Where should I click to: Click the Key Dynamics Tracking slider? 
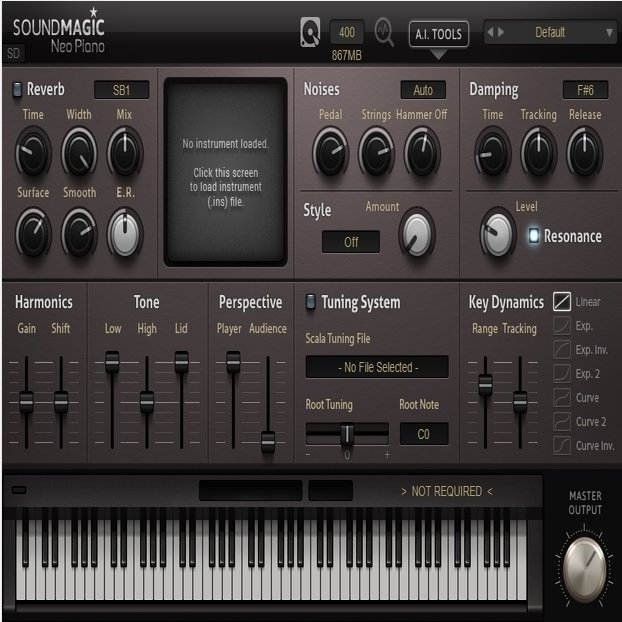[520, 402]
